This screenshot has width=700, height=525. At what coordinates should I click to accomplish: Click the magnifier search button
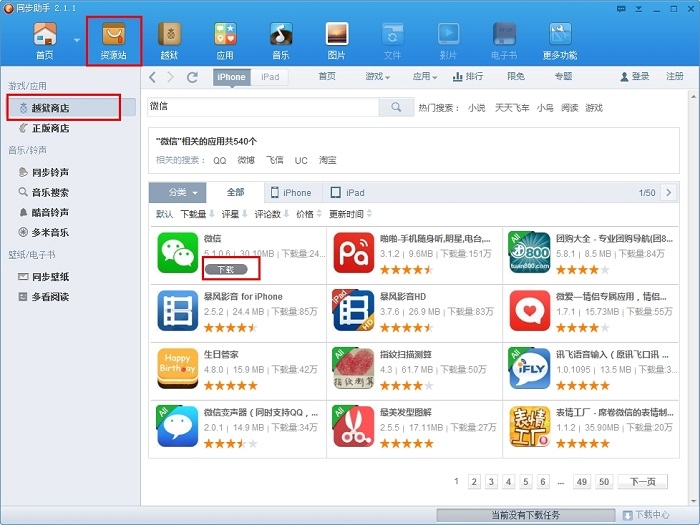[396, 107]
